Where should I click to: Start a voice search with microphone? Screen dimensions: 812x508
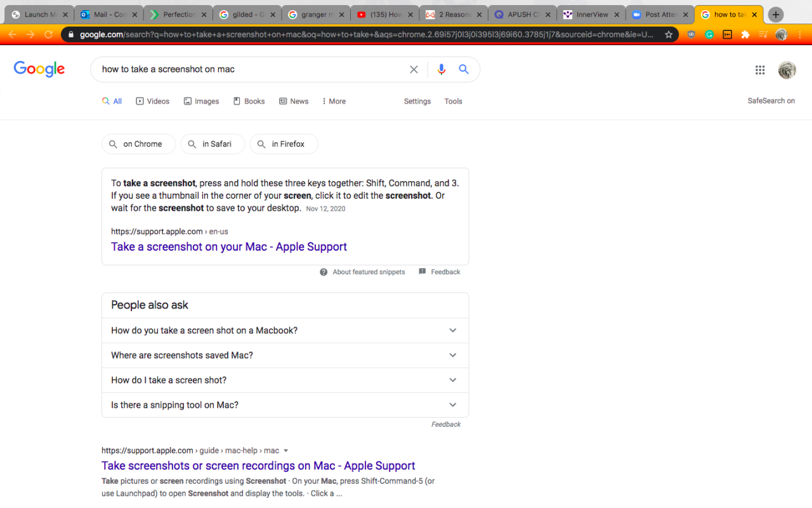tap(442, 70)
